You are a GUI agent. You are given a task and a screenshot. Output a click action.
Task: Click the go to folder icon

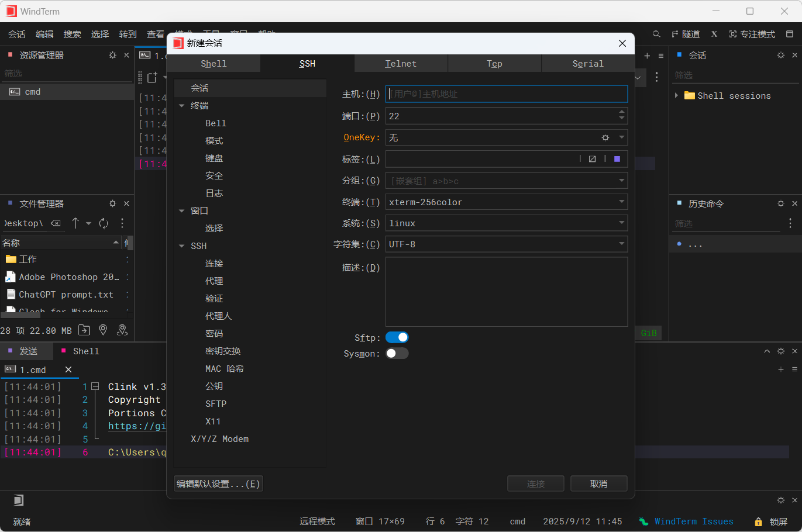click(x=84, y=330)
